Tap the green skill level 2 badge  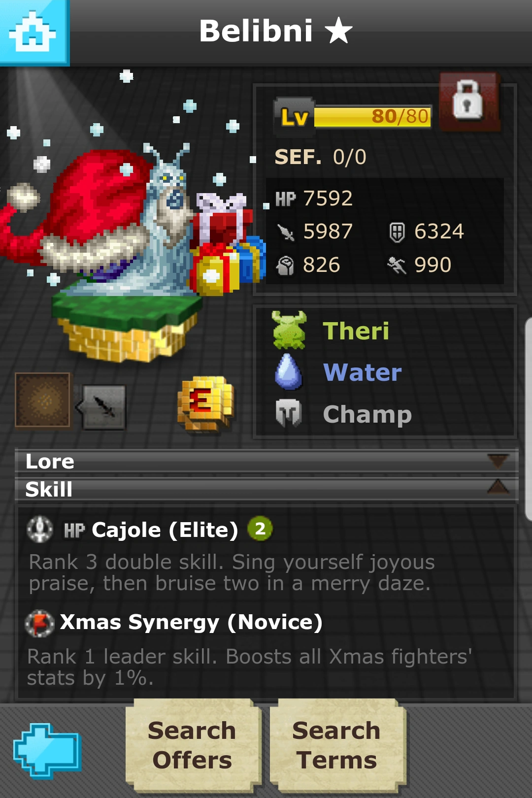260,529
